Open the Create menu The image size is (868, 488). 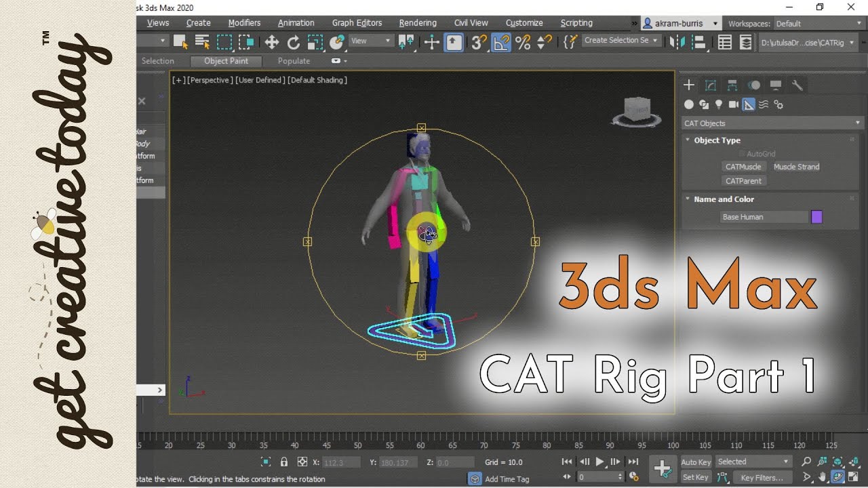pos(199,23)
